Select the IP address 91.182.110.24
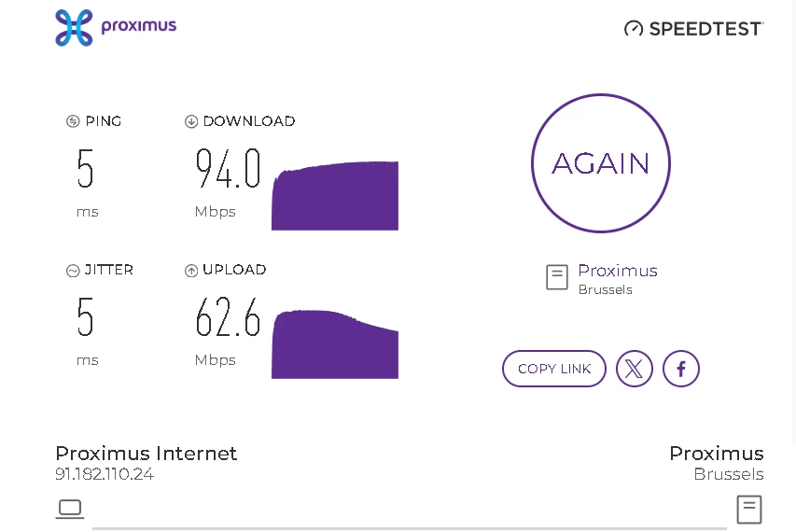This screenshot has height=532, width=796. (105, 474)
